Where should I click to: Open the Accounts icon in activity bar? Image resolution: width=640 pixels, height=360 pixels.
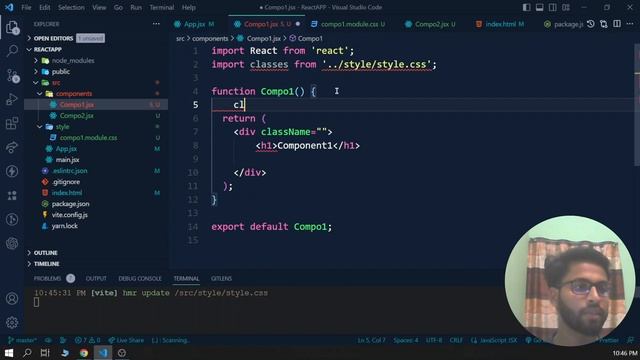(x=12, y=298)
